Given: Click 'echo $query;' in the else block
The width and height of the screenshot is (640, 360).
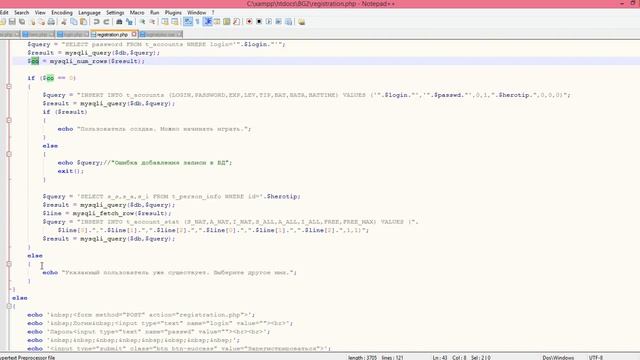Looking at the screenshot, I should click(80, 162).
